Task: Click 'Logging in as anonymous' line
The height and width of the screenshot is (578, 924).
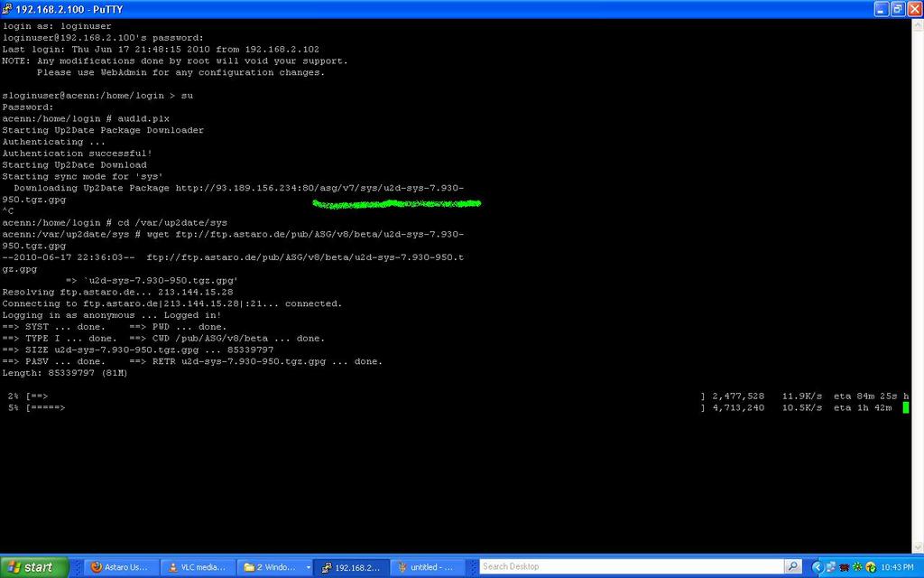Action: (112, 315)
